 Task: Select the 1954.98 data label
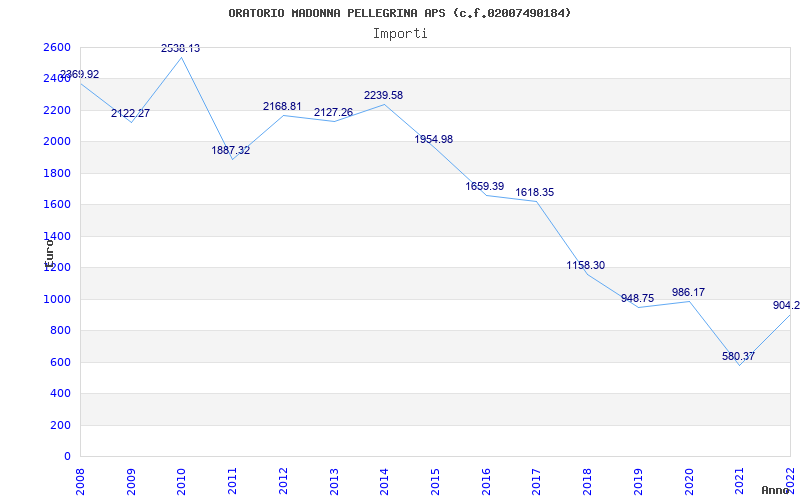pos(434,139)
